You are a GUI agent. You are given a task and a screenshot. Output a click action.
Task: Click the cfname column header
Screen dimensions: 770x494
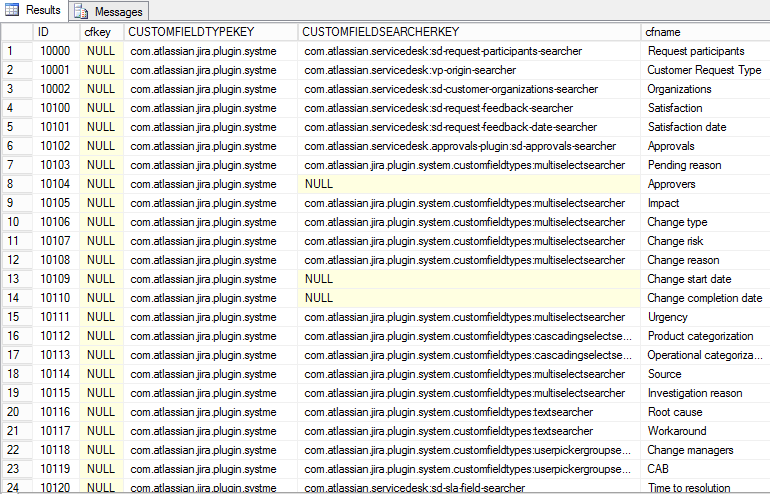pos(705,32)
